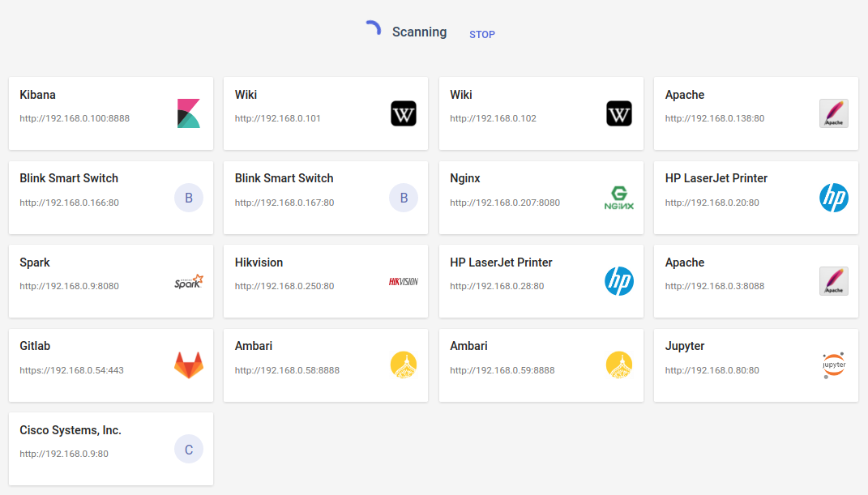Click the Apache title above http://192.168.0.138:80
868x495 pixels.
(685, 95)
